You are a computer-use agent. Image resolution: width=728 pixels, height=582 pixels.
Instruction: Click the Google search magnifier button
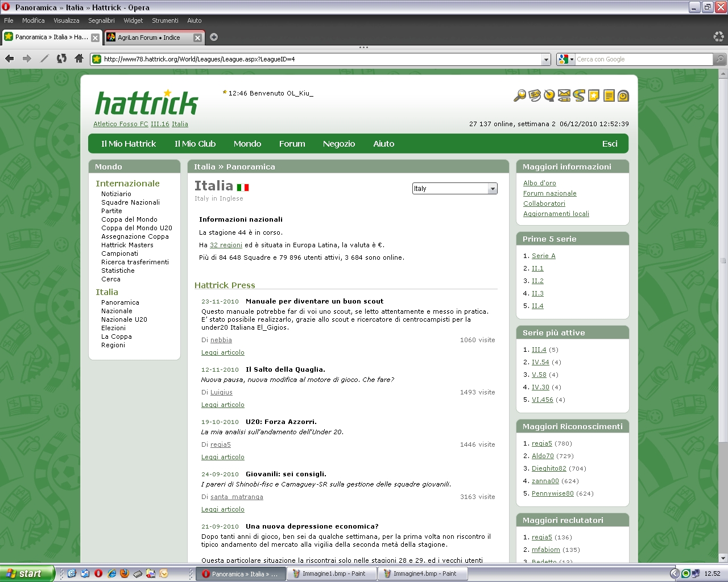click(x=720, y=59)
